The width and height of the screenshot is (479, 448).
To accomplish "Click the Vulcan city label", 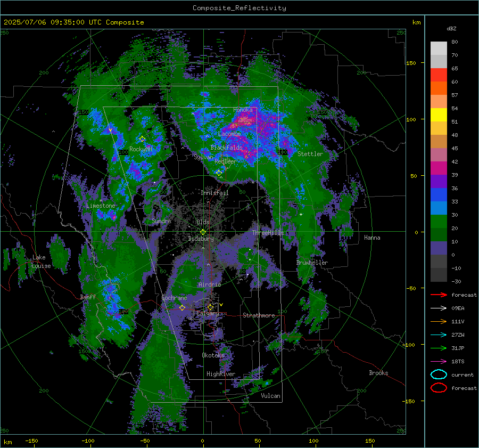I will [271, 396].
